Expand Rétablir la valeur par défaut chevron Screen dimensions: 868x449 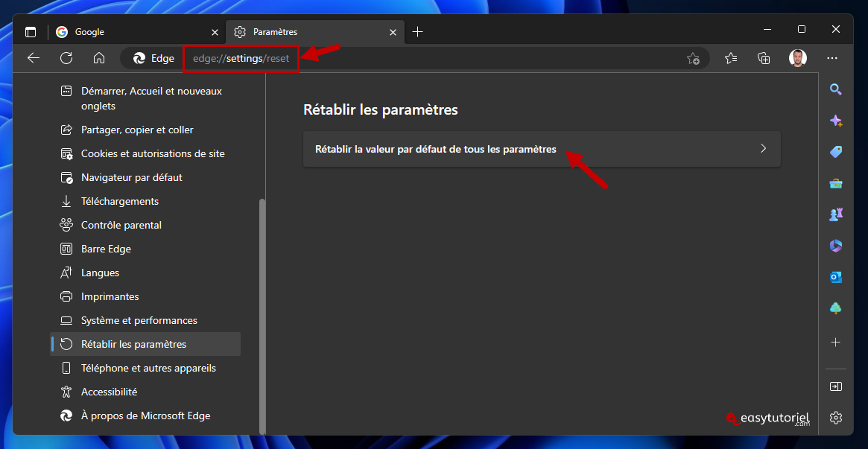[763, 149]
